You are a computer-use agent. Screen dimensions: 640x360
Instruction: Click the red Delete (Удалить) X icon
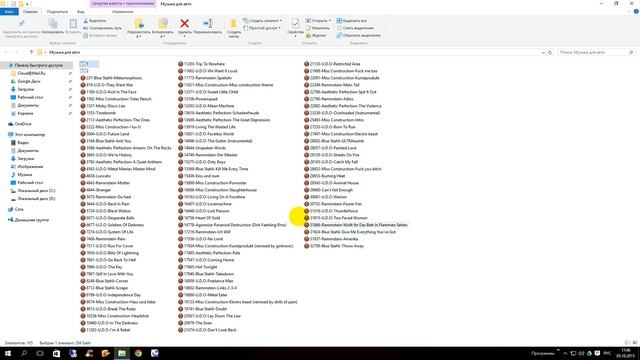184,24
